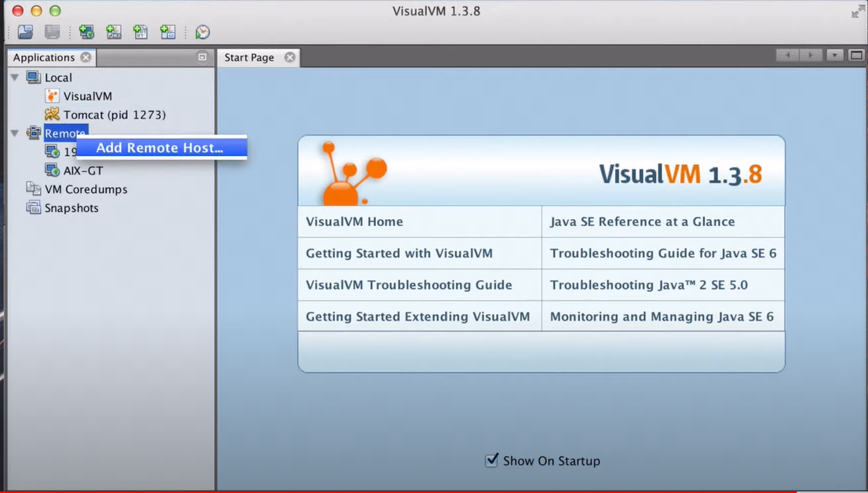Click the Local computer icon in tree
868x493 pixels.
34,77
